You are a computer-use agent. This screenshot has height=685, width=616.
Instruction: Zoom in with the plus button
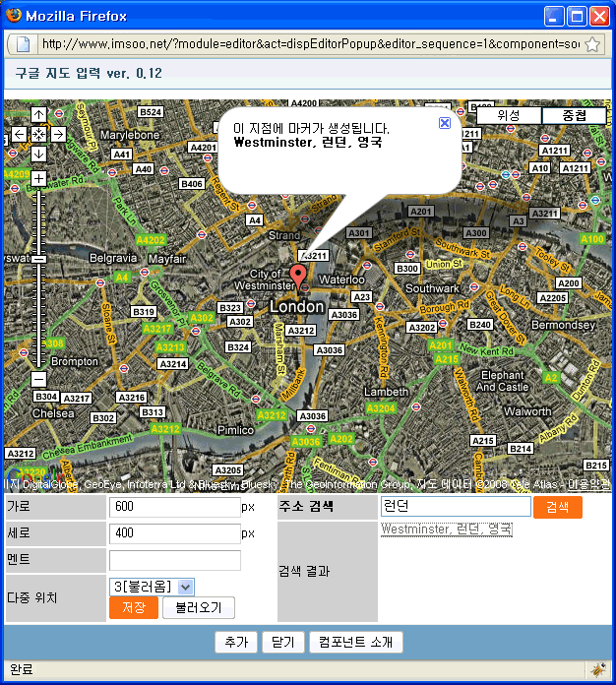click(x=39, y=179)
